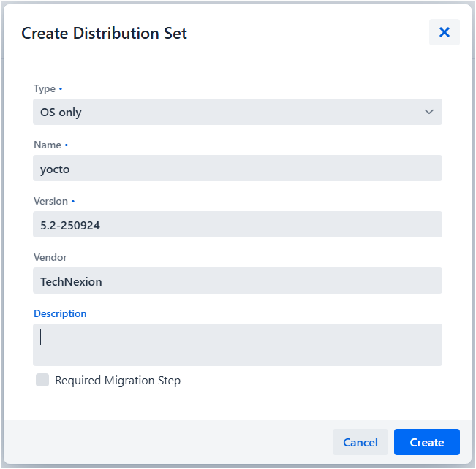Enable the Required Migration Step checkbox
This screenshot has width=476, height=469.
[42, 380]
